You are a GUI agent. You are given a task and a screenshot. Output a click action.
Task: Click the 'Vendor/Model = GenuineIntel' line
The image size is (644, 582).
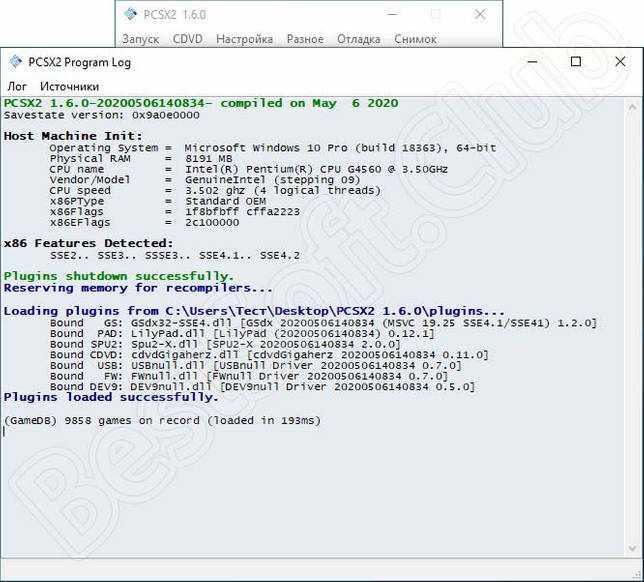pos(205,180)
